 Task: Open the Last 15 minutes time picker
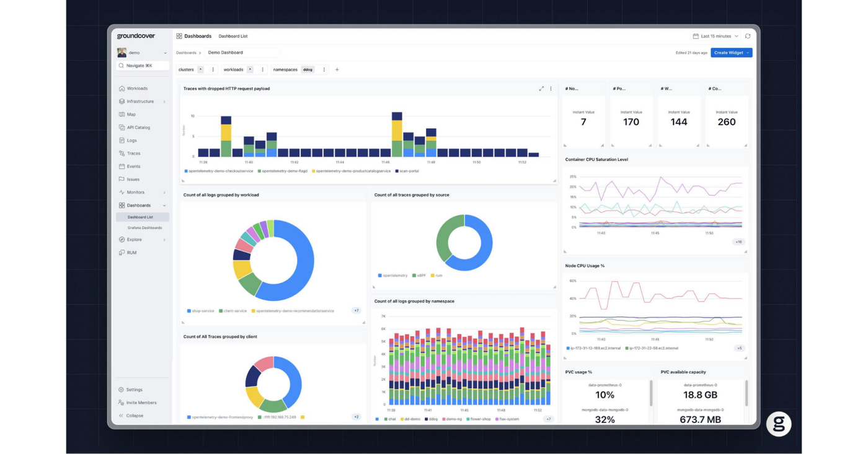(x=715, y=37)
